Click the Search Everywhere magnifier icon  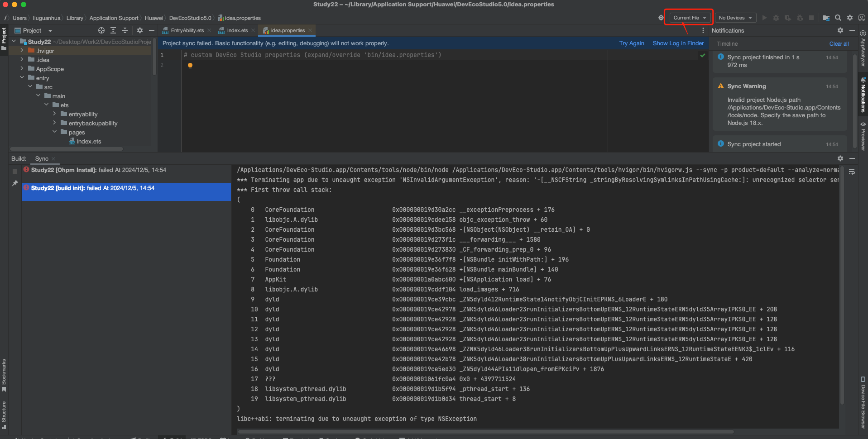pyautogui.click(x=838, y=18)
